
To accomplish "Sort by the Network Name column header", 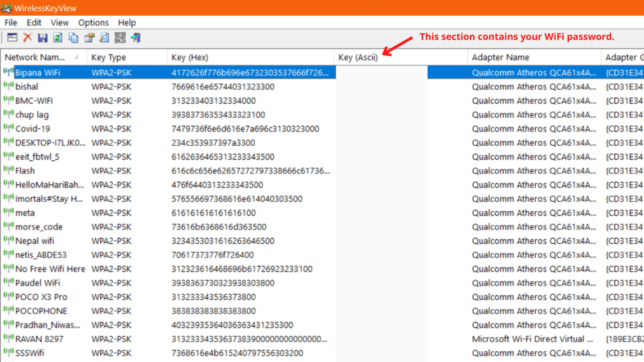I will point(43,57).
